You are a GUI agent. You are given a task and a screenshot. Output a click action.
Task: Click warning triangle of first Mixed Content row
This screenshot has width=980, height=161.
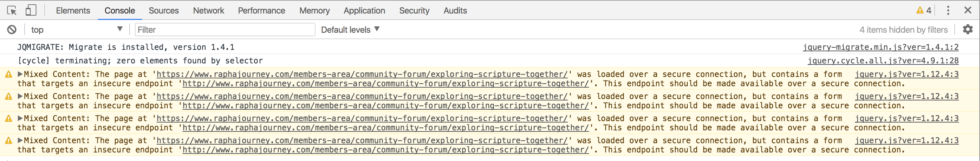pyautogui.click(x=8, y=74)
